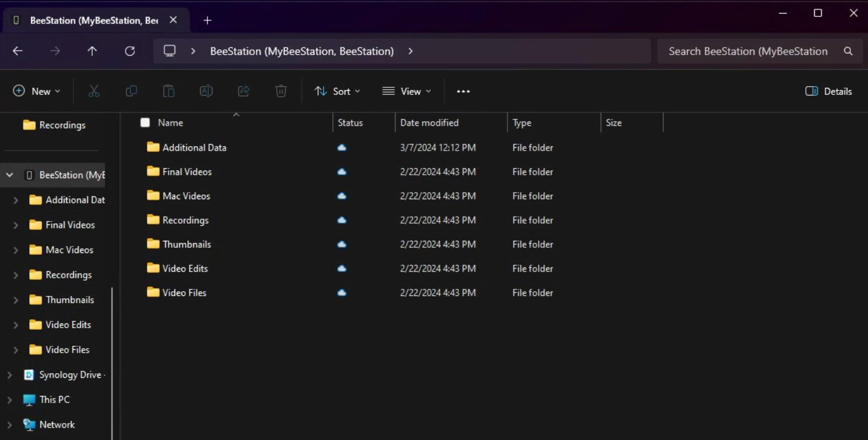The height and width of the screenshot is (440, 868).
Task: Expand Network in the sidebar
Action: (9, 425)
